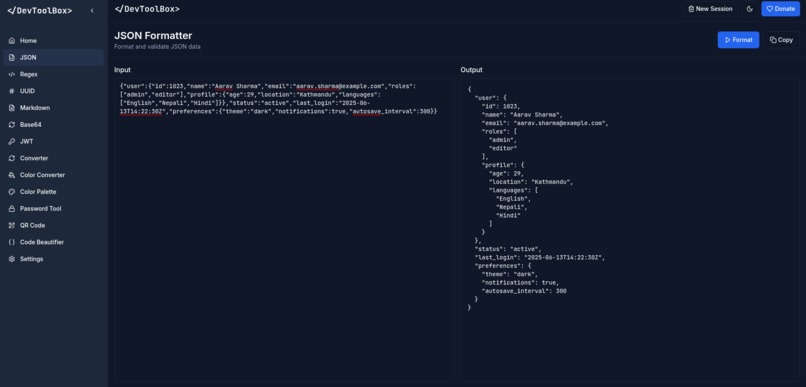Click the QR Code icon in the sidebar

click(12, 226)
